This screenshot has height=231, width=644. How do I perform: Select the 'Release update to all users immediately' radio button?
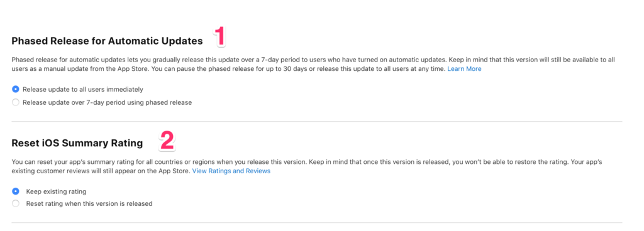pos(16,89)
